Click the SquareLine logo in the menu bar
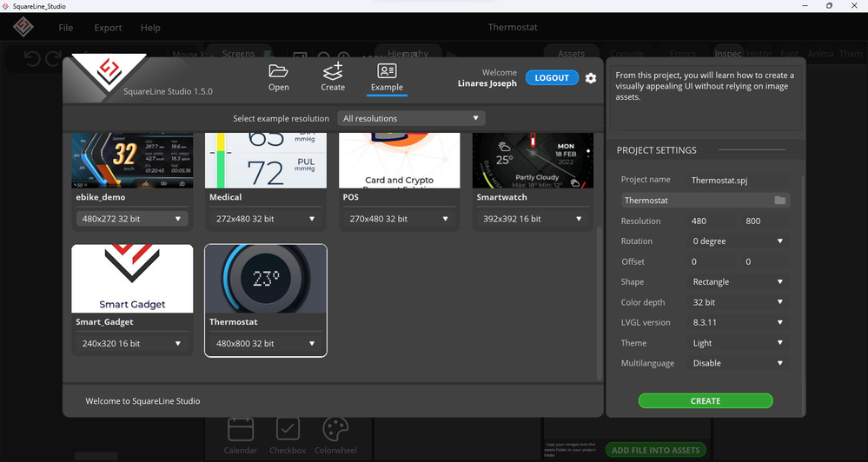Image resolution: width=868 pixels, height=462 pixels. (x=23, y=27)
